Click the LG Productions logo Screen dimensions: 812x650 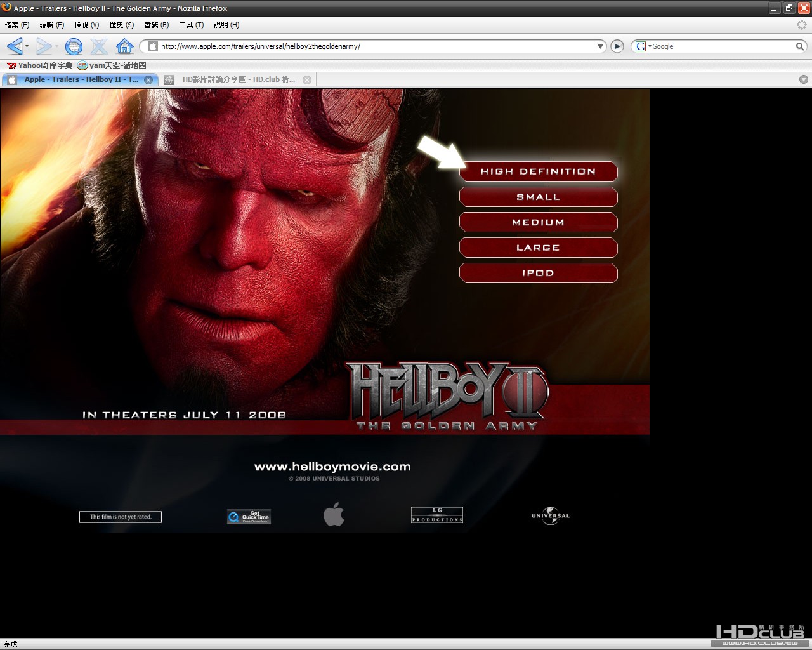coord(437,515)
